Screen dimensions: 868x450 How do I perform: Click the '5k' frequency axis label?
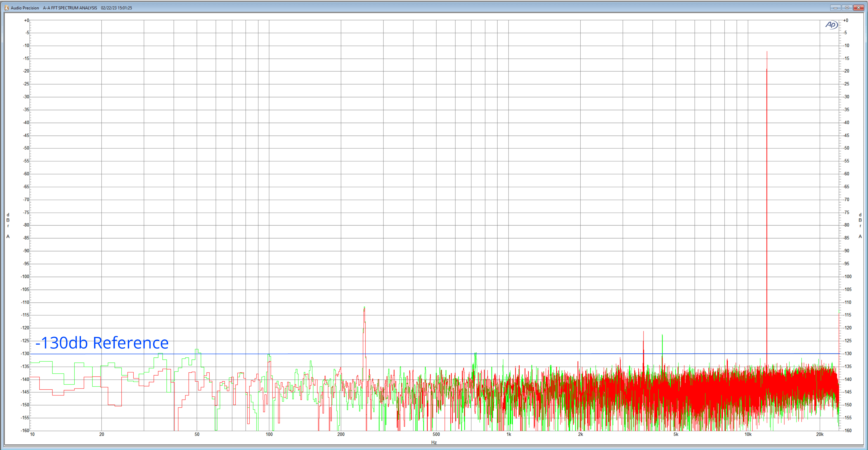tap(676, 434)
